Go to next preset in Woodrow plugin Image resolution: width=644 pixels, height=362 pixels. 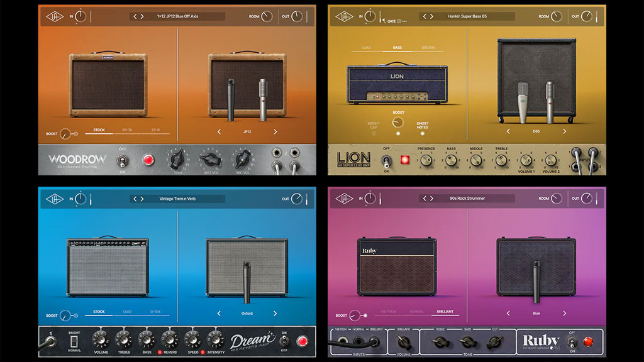142,16
